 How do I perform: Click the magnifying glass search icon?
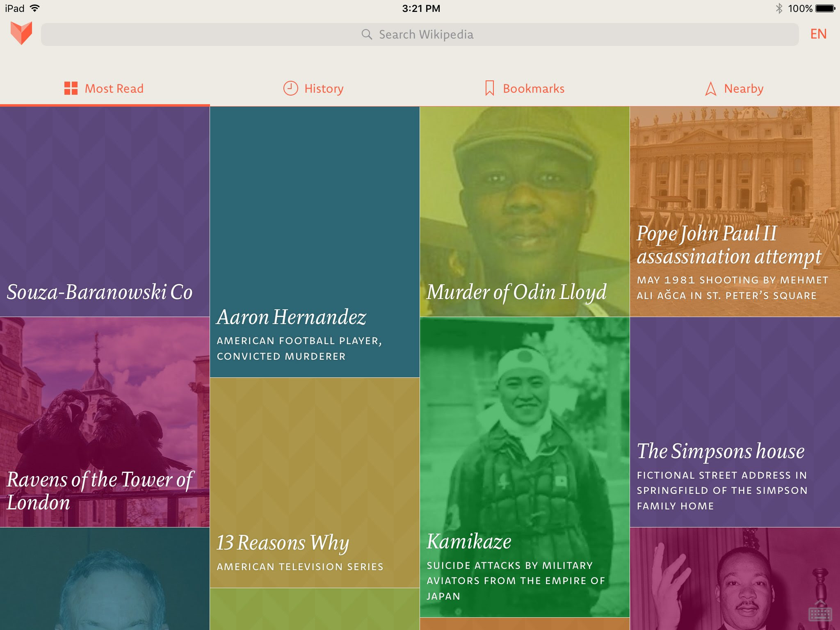(x=367, y=34)
